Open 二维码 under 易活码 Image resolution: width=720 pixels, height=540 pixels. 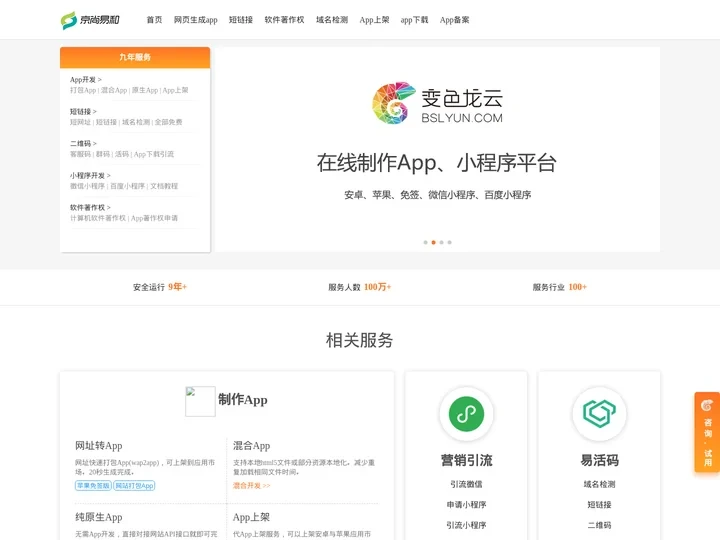pos(599,525)
